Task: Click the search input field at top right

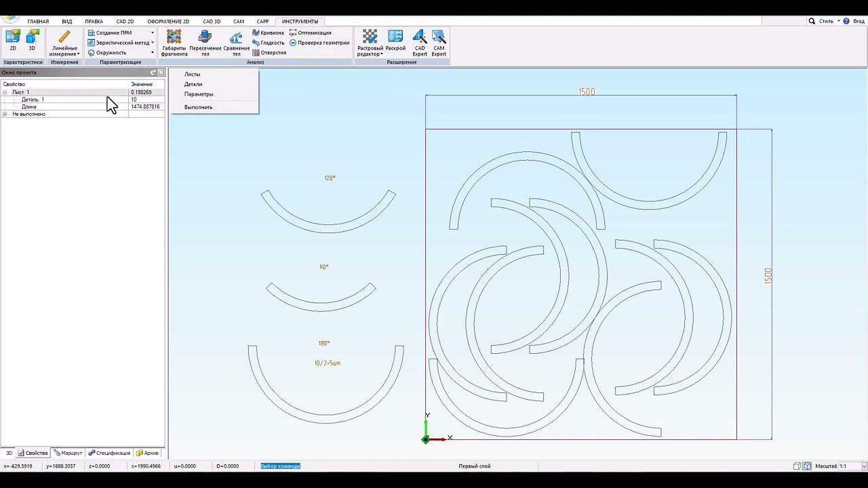Action: (x=784, y=21)
